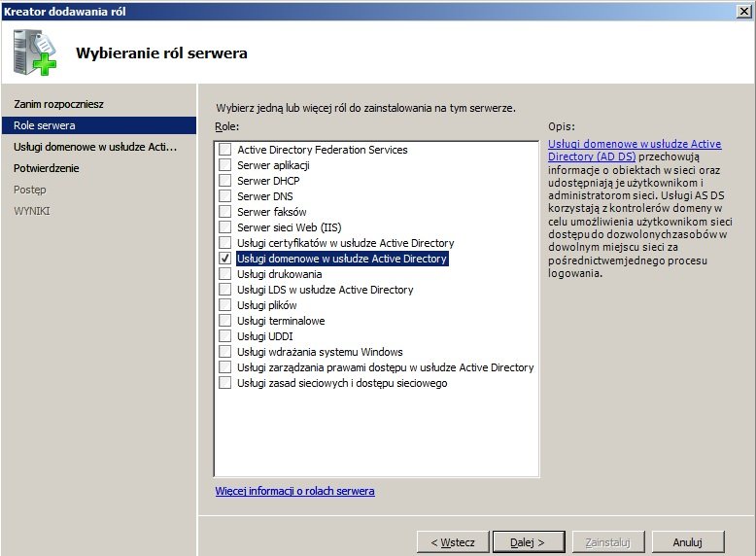Screen dimensions: 756x556
Task: Switch to the Potwierdzenie step
Action: 47,168
